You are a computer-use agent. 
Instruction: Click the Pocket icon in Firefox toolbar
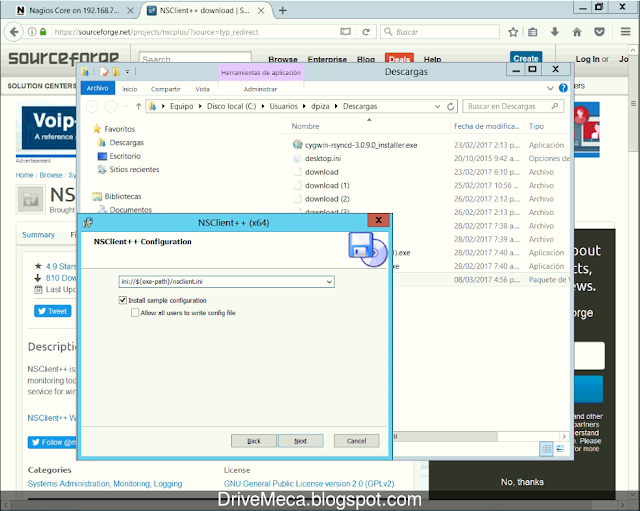pyautogui.click(x=599, y=32)
